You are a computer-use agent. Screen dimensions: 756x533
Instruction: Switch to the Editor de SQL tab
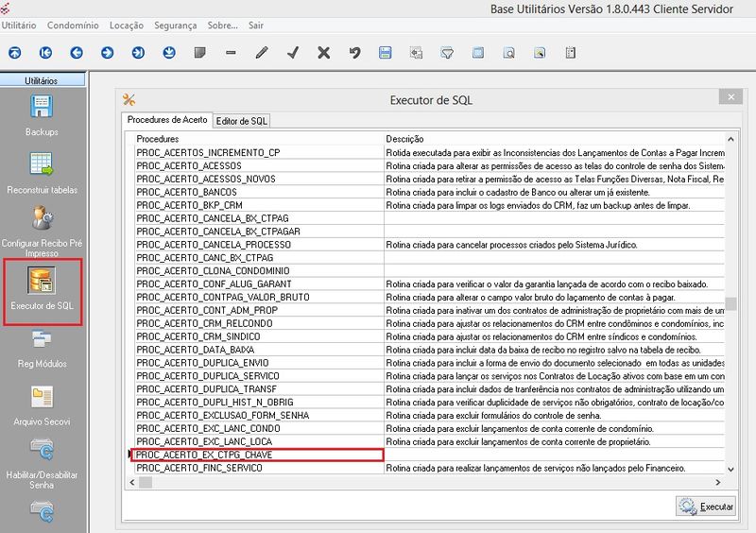242,121
